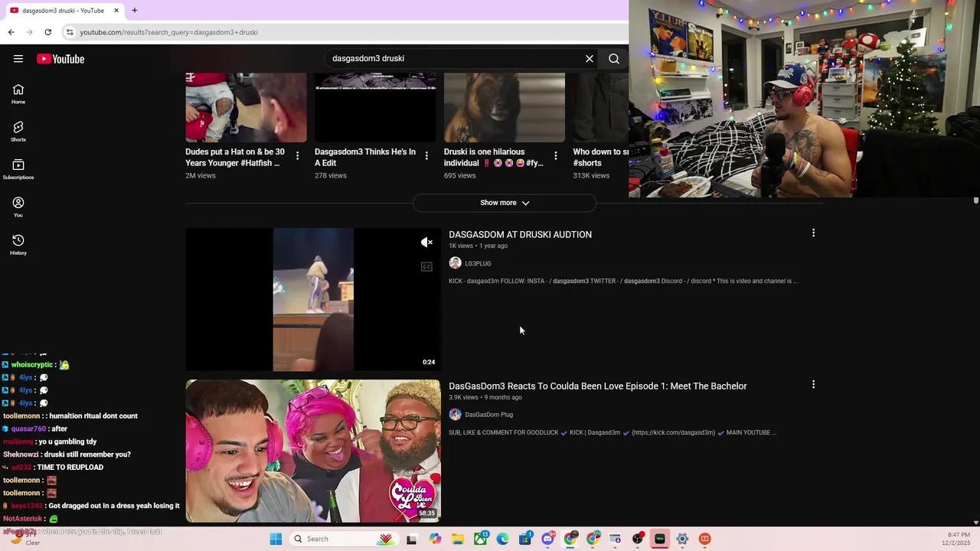Viewport: 980px width, 551px height.
Task: Open Subscriptions from the sidebar
Action: (18, 169)
